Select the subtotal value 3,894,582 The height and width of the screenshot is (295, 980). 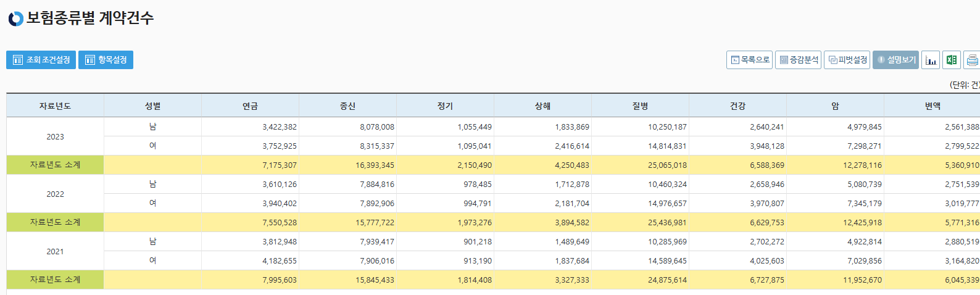pos(572,223)
